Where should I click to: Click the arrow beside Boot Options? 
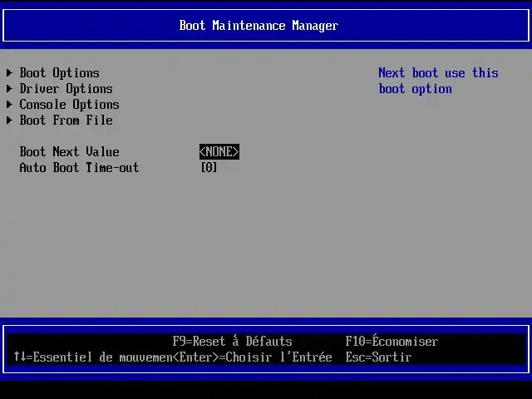point(9,72)
